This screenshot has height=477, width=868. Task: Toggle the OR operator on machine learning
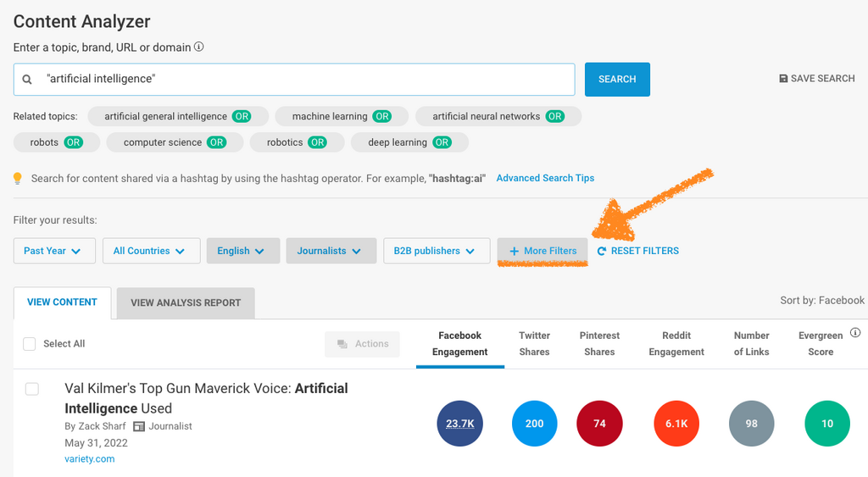(x=382, y=116)
